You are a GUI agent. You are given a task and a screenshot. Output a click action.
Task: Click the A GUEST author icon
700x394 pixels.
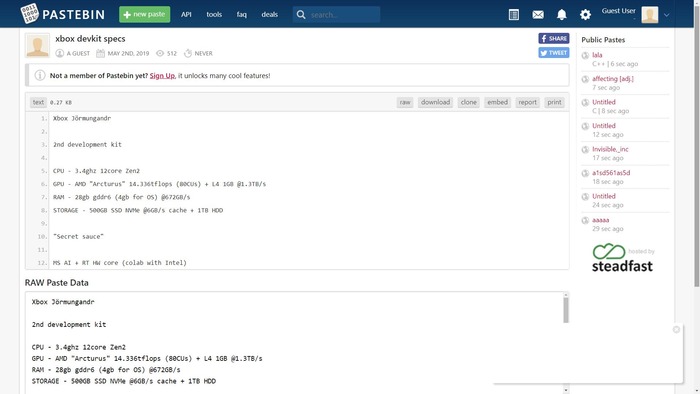pyautogui.click(x=59, y=53)
